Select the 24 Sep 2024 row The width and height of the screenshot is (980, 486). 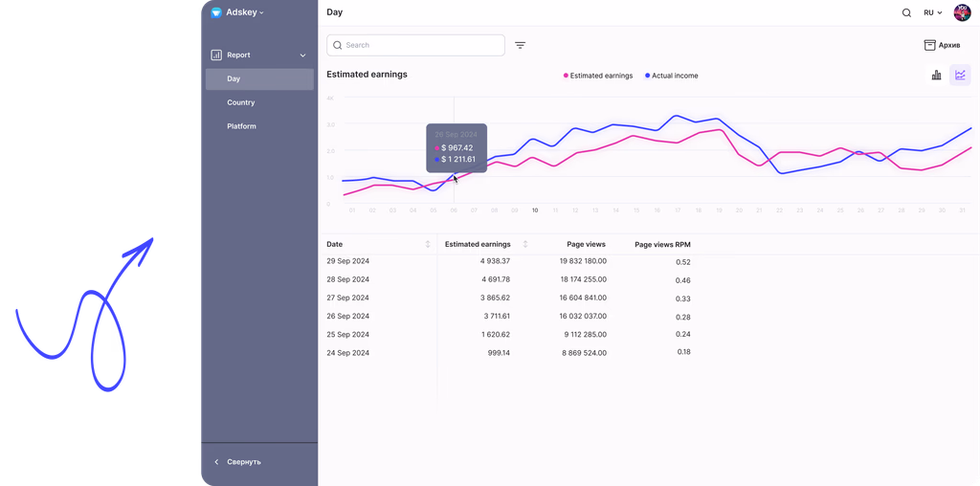pos(509,353)
